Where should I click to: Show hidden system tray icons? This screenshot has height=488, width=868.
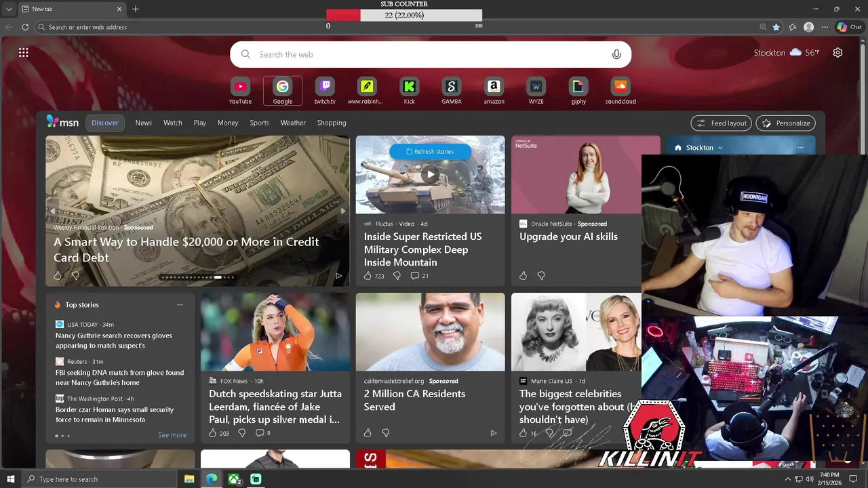787,479
